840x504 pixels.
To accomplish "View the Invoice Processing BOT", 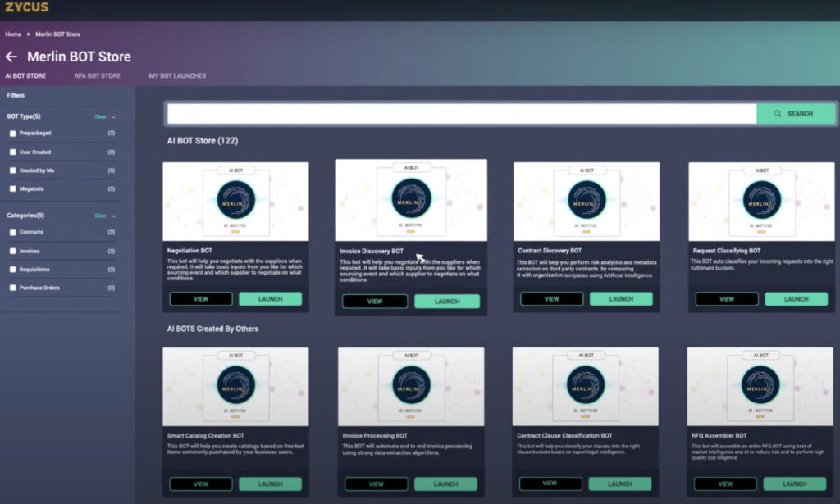I will tap(376, 484).
